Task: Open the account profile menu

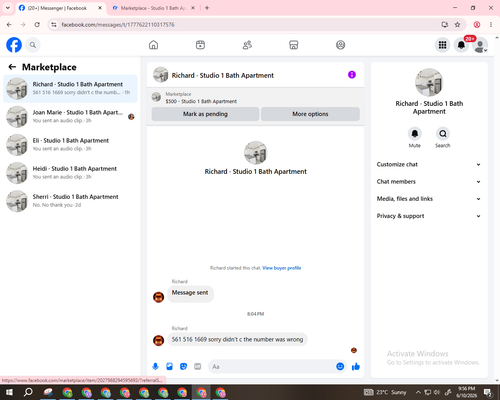Action: [480, 45]
